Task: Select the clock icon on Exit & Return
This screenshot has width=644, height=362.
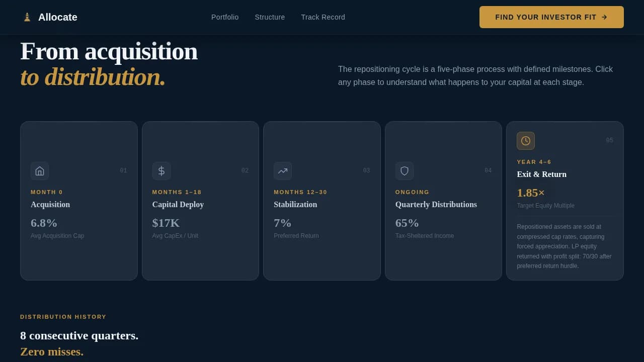Action: click(526, 141)
